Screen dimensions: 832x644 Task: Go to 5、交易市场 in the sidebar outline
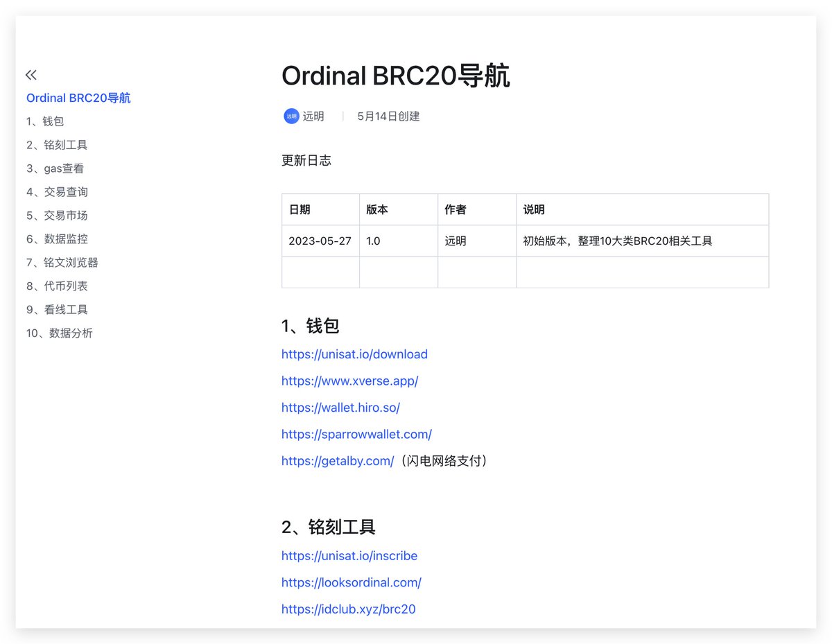pyautogui.click(x=57, y=216)
